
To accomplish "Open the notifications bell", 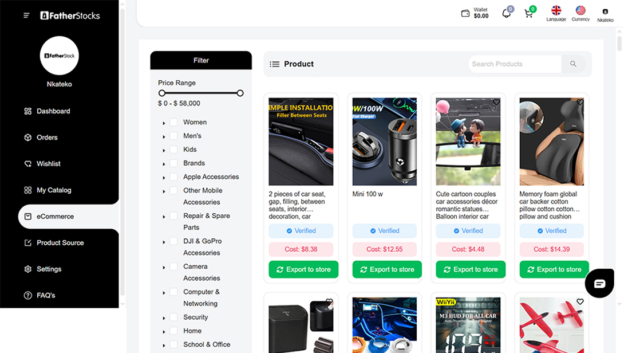I will pos(507,14).
